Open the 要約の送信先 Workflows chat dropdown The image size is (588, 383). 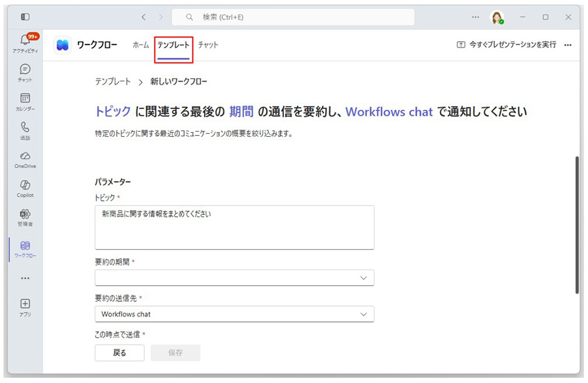click(x=235, y=314)
